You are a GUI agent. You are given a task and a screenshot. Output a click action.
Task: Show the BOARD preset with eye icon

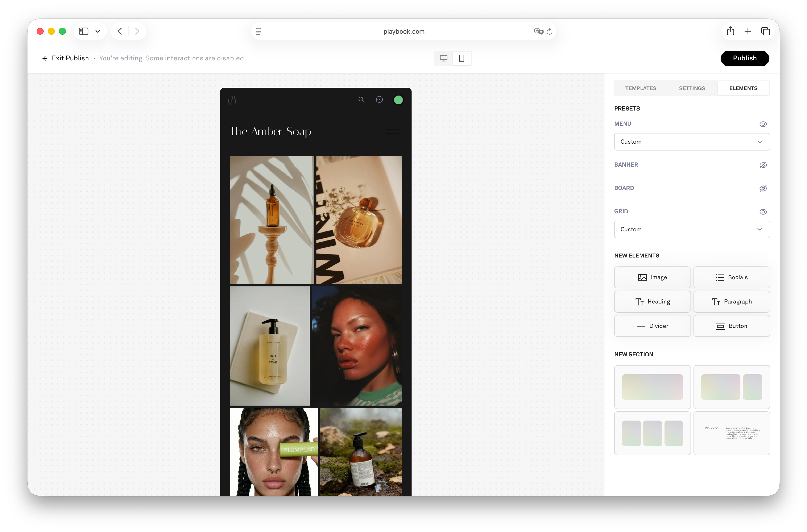[x=763, y=189]
